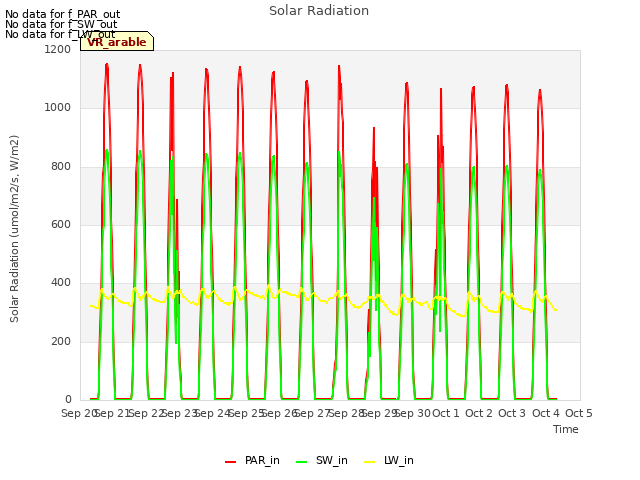Click the SW_in legend entry
Screen dimensions: 640x480
(x=322, y=460)
